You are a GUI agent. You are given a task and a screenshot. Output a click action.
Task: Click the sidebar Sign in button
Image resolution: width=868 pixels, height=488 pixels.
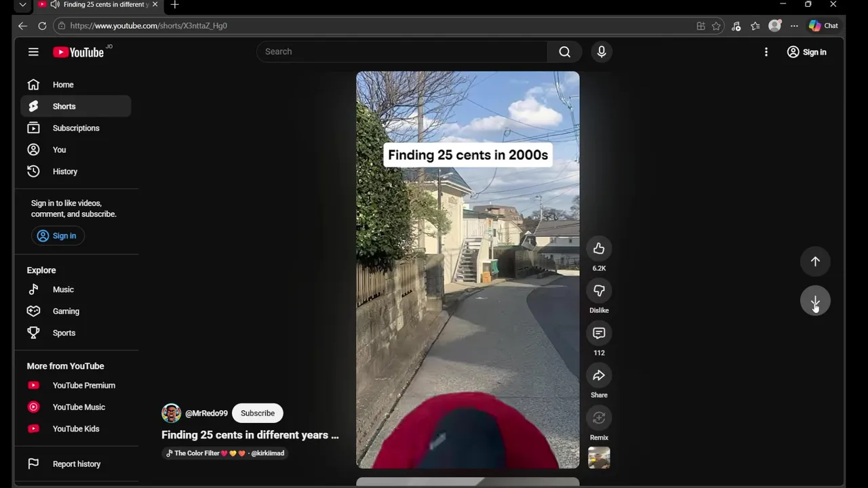click(x=58, y=236)
